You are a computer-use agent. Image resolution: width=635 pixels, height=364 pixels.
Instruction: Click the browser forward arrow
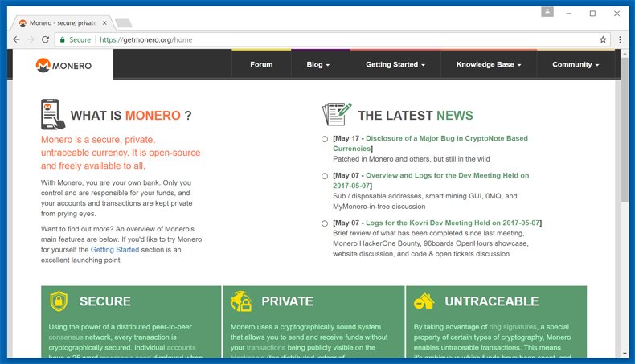[31, 39]
